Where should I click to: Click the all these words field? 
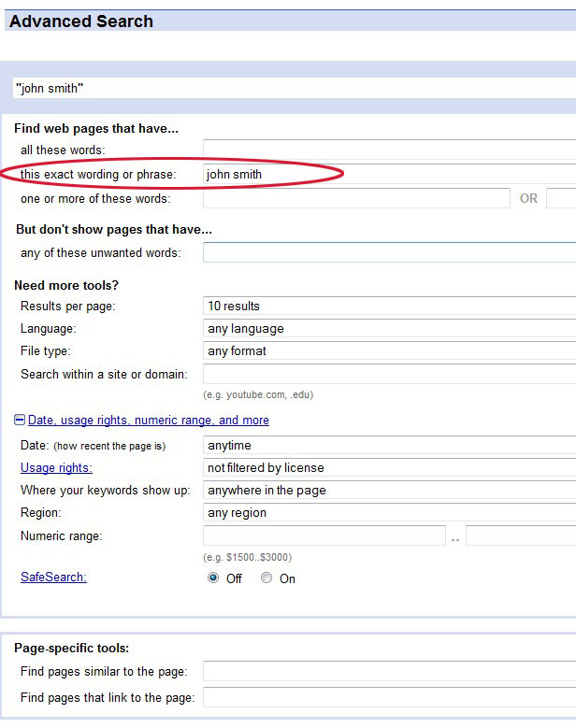tap(389, 150)
